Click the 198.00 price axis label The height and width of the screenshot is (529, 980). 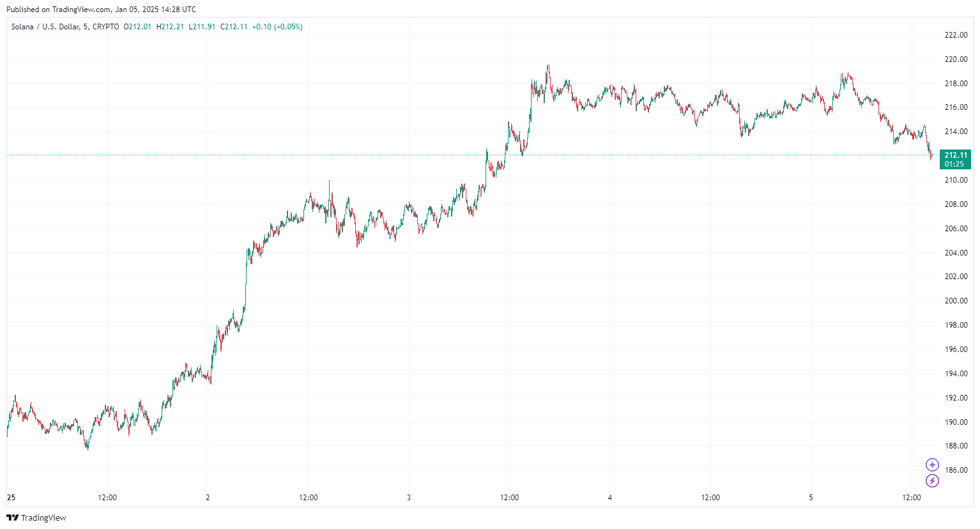[x=956, y=325]
